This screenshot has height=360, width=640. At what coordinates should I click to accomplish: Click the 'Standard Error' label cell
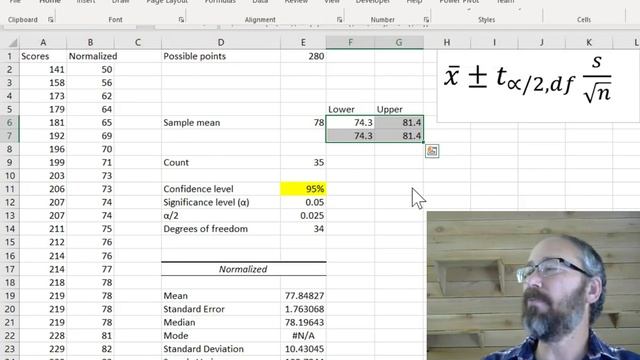pos(221,309)
